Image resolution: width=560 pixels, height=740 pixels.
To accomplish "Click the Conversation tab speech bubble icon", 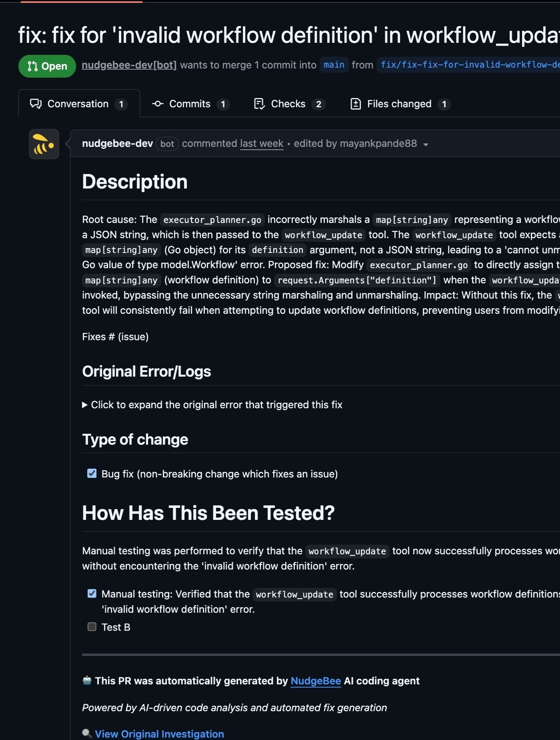I will (x=36, y=104).
